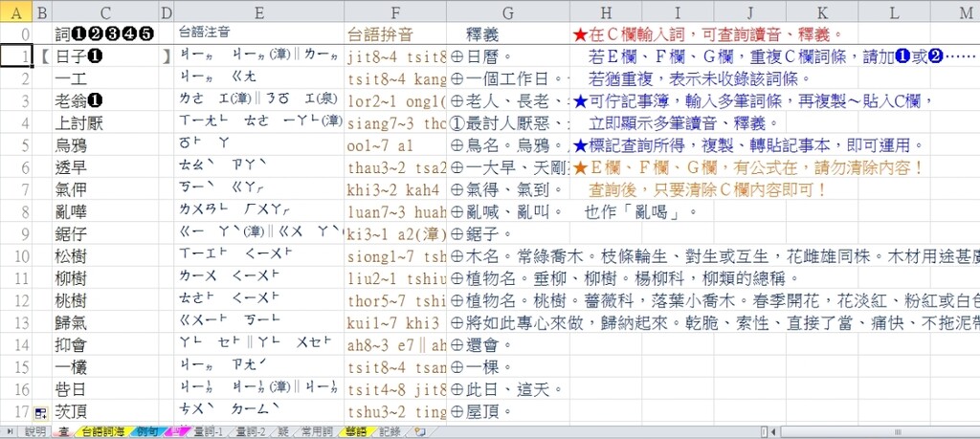Go to the 例句 sheet tab

(147, 432)
